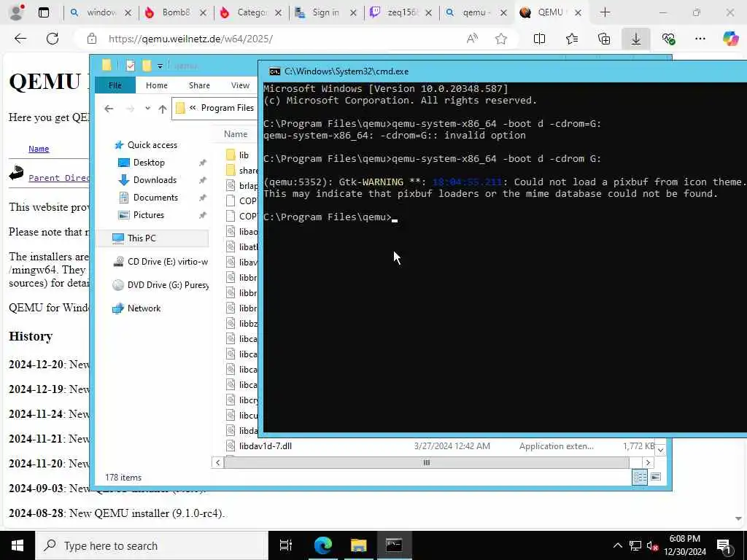Select Quick access in navigation pane

click(152, 145)
